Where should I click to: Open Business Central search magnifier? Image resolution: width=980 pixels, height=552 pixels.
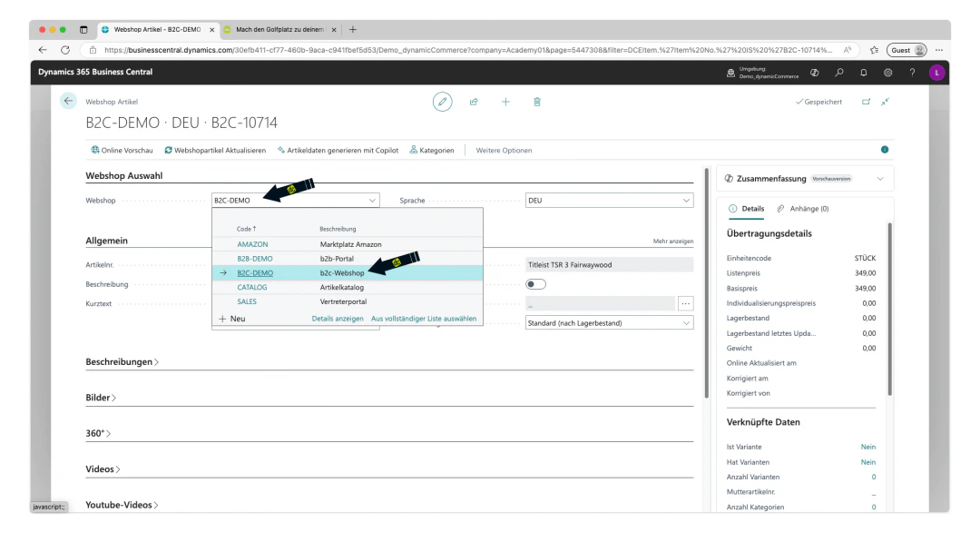point(839,73)
